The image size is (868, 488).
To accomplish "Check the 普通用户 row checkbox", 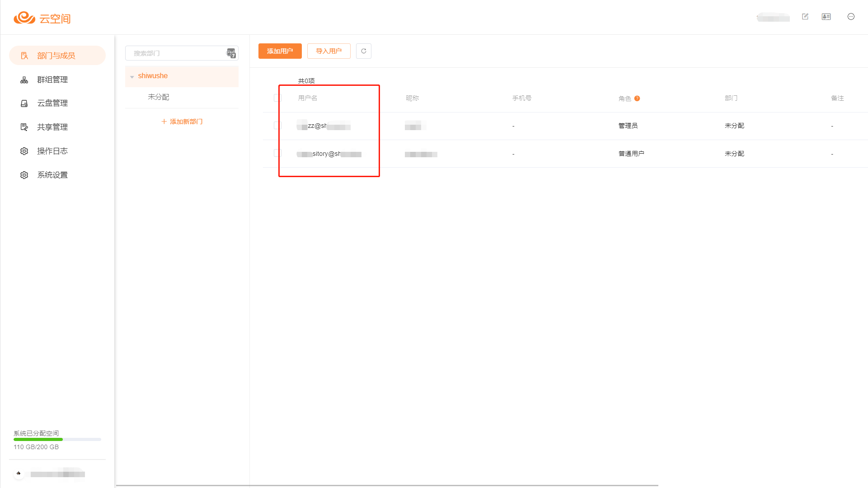I will coord(277,154).
